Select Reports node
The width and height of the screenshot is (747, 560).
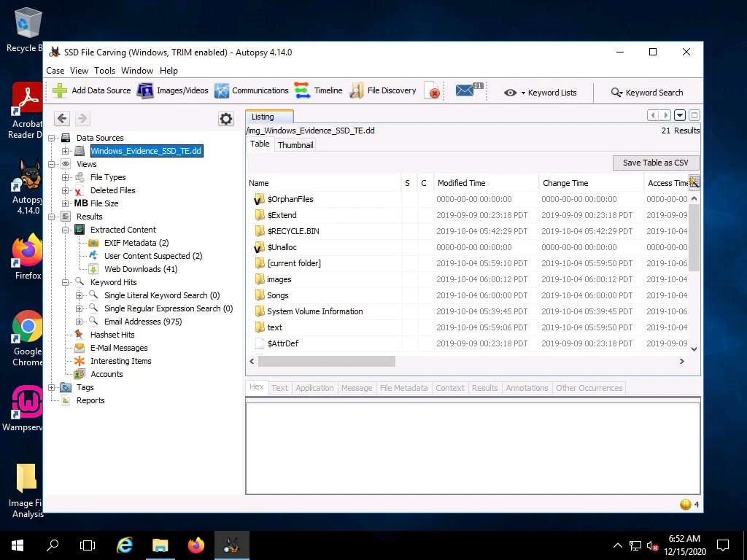(x=90, y=400)
